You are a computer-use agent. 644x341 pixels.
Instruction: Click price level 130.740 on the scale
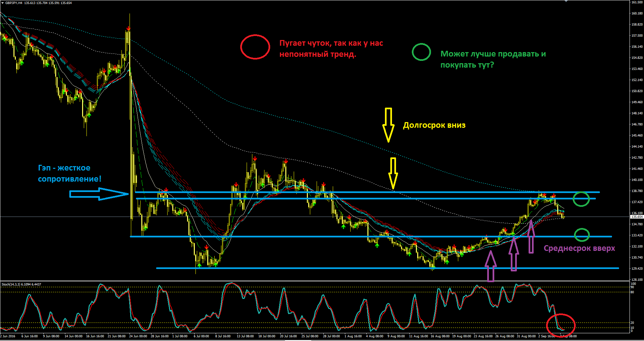tap(637, 258)
